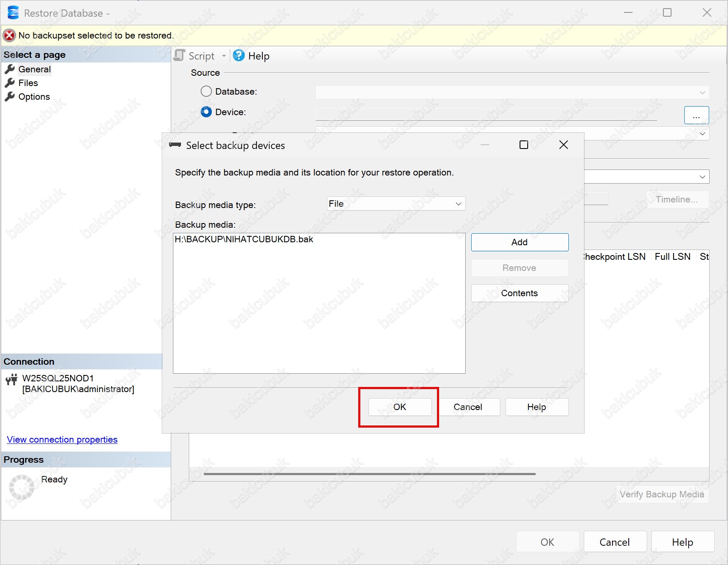Open the General page in sidebar
The image size is (728, 565).
[34, 69]
